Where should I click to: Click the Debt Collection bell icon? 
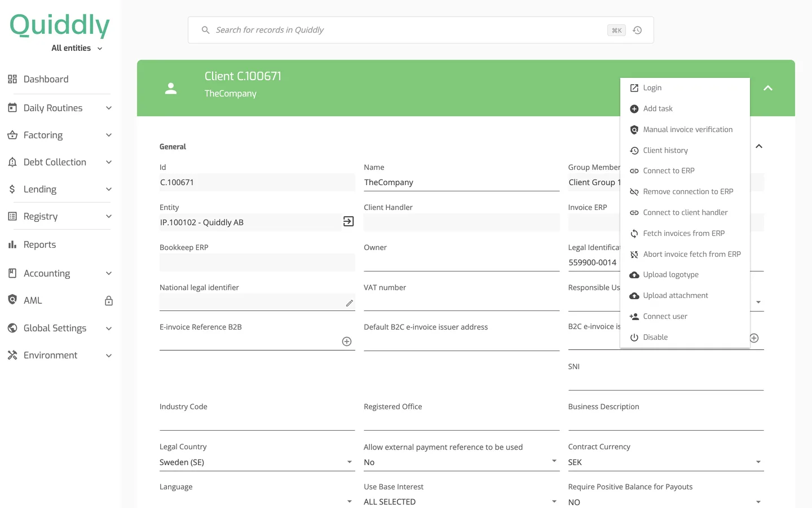pos(12,162)
